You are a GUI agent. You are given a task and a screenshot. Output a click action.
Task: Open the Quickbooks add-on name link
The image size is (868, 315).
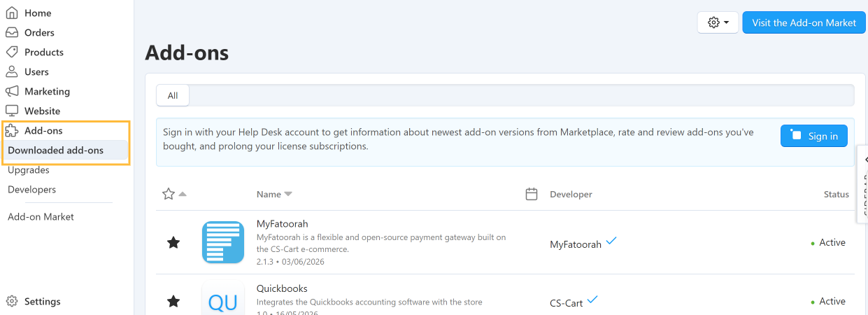click(x=282, y=288)
